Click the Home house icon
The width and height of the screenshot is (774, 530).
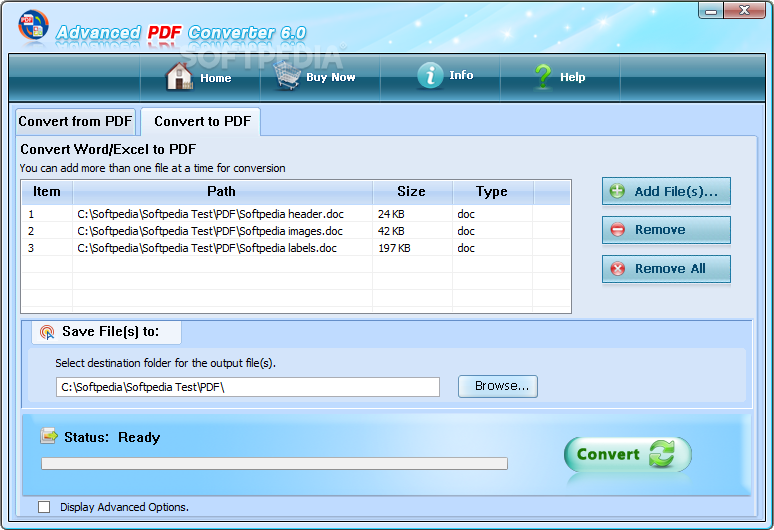tap(179, 76)
